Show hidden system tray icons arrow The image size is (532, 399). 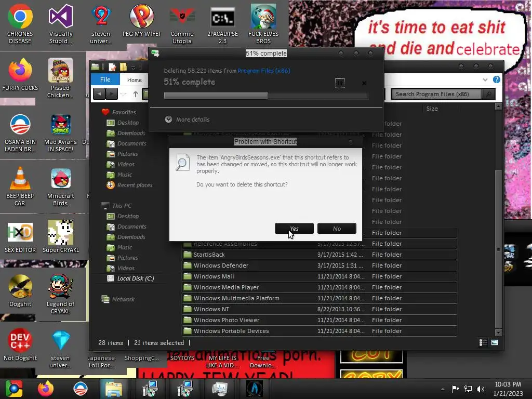pos(443,389)
